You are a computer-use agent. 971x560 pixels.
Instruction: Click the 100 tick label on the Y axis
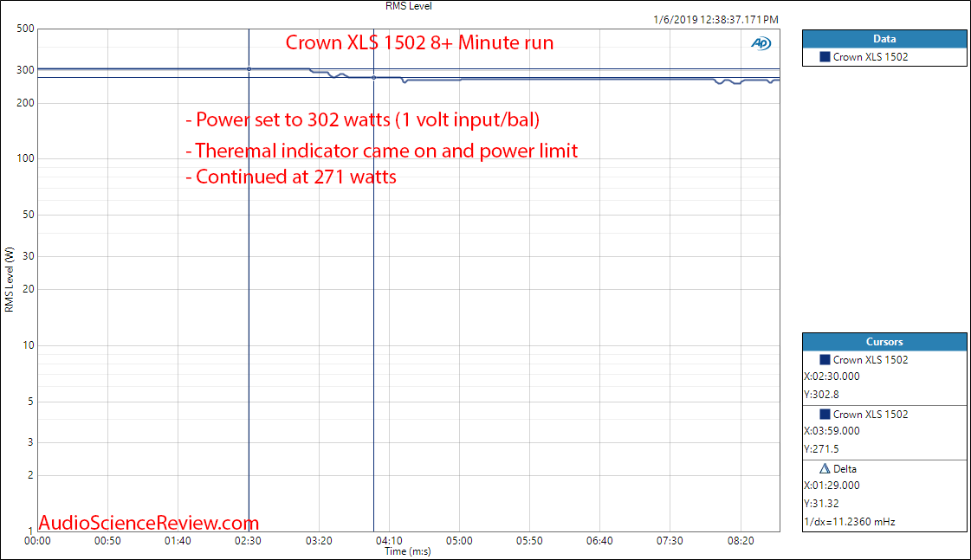click(x=25, y=158)
